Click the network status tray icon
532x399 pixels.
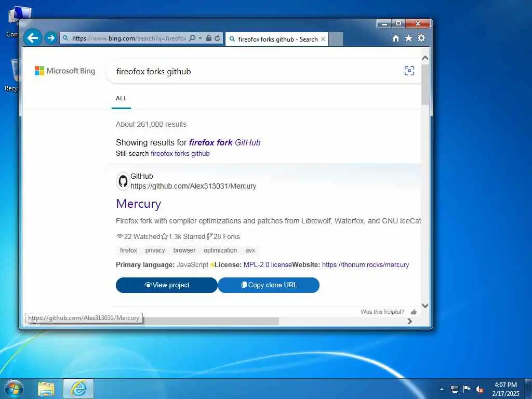454,389
